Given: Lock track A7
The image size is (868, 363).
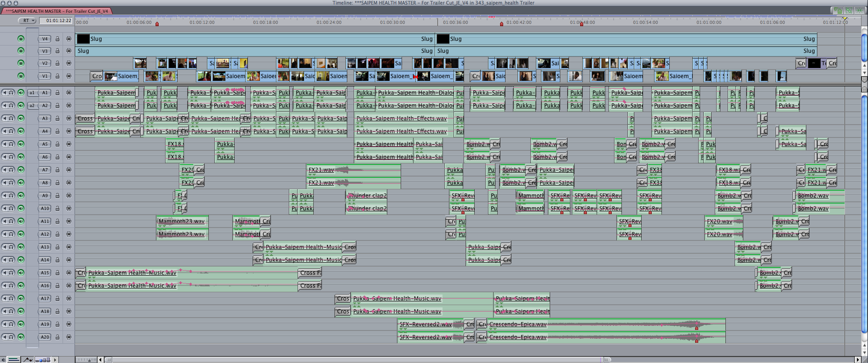Looking at the screenshot, I should (x=57, y=170).
